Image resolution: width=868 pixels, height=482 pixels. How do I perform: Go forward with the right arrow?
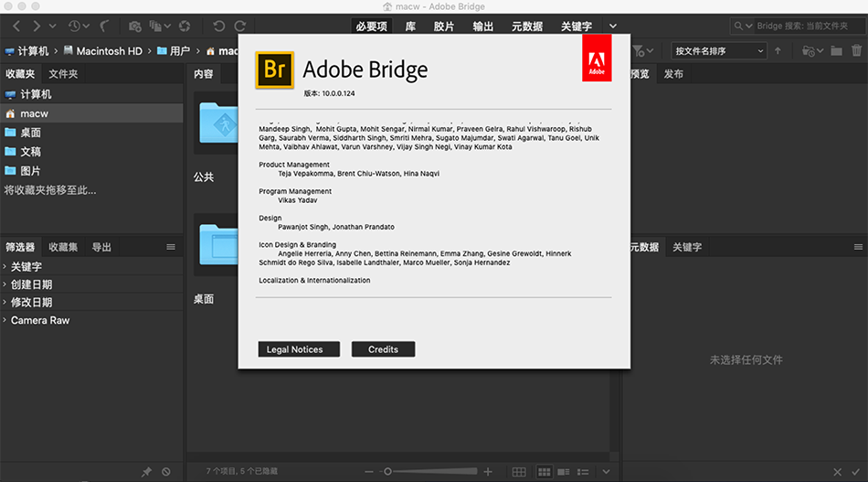click(x=36, y=26)
